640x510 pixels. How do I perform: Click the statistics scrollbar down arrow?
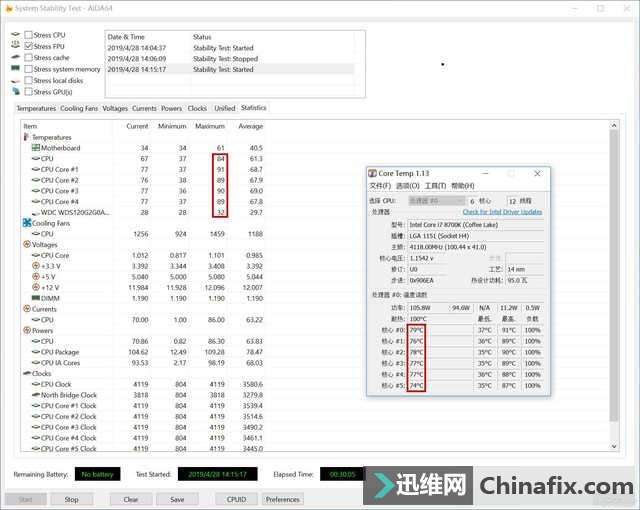click(x=614, y=446)
